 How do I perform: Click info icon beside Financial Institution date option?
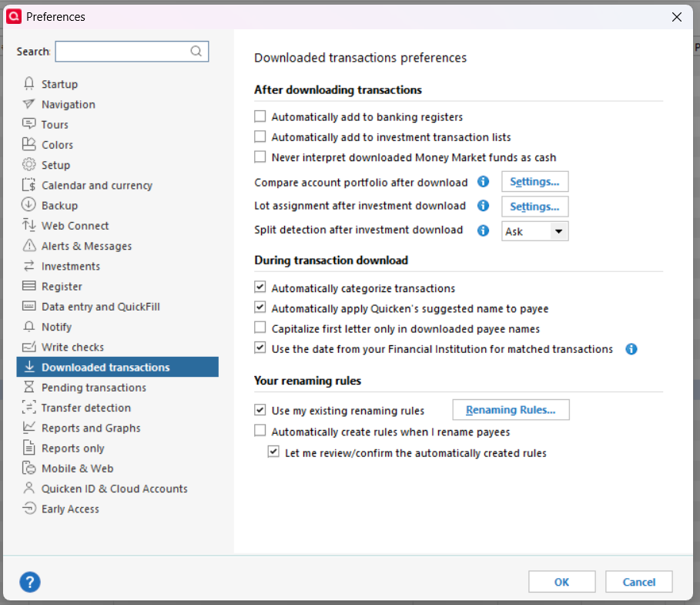pos(631,349)
